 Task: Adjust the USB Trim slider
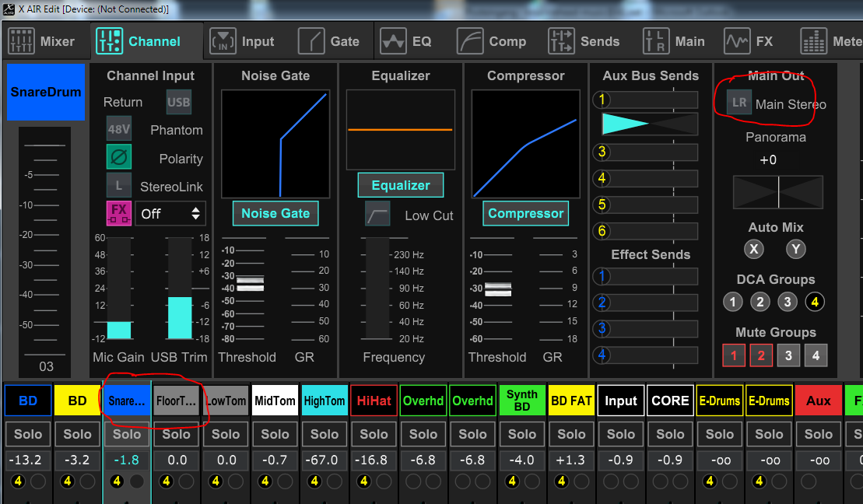(180, 289)
